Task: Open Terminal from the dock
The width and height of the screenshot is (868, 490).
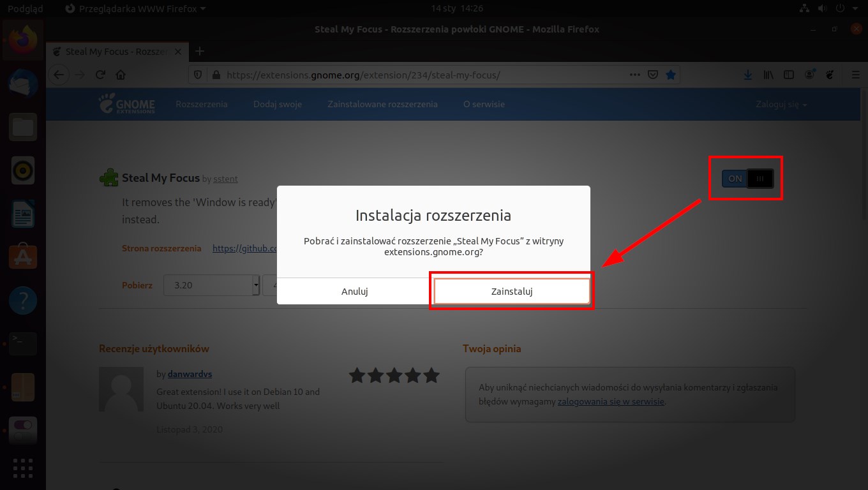Action: point(23,344)
